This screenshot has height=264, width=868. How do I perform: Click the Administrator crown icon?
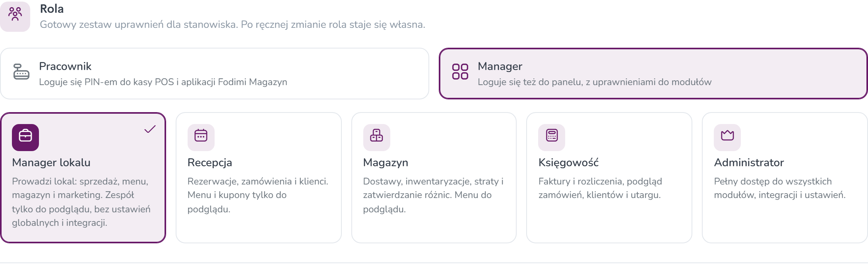pos(727,138)
